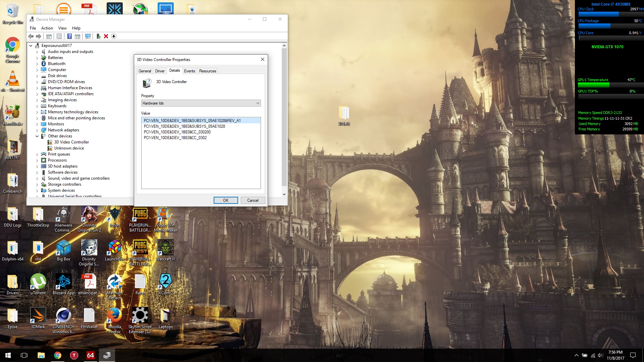Switch to the Driver tab
Image resolution: width=644 pixels, height=362 pixels.
[160, 71]
